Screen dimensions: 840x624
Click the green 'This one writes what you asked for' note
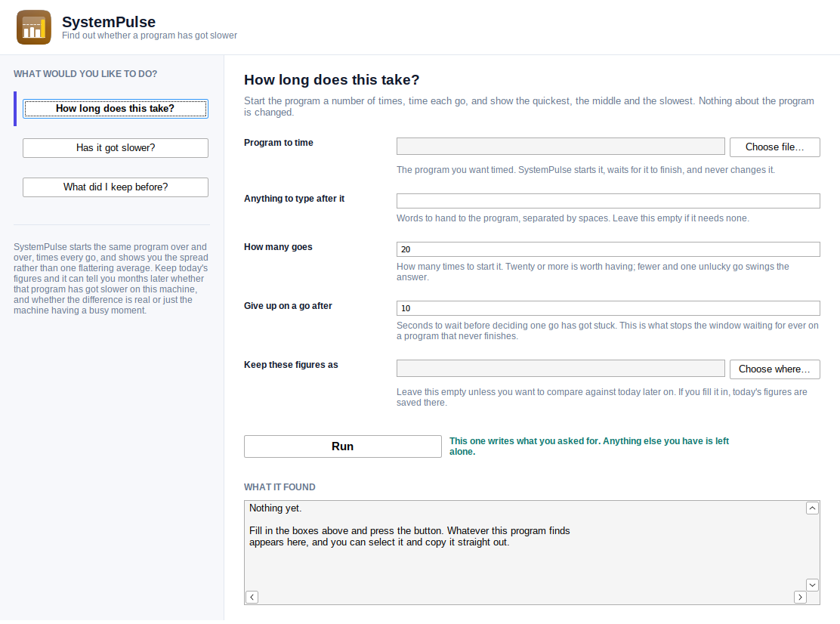588,446
